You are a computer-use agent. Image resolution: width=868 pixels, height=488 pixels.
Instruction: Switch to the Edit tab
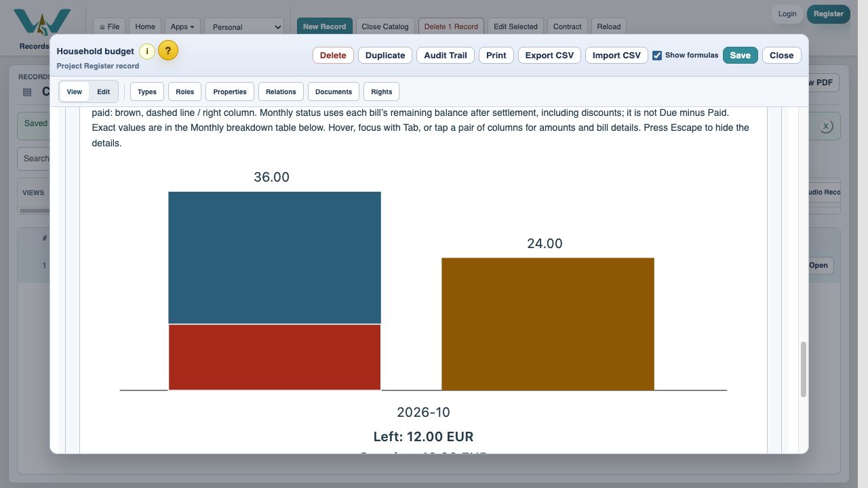pos(103,91)
